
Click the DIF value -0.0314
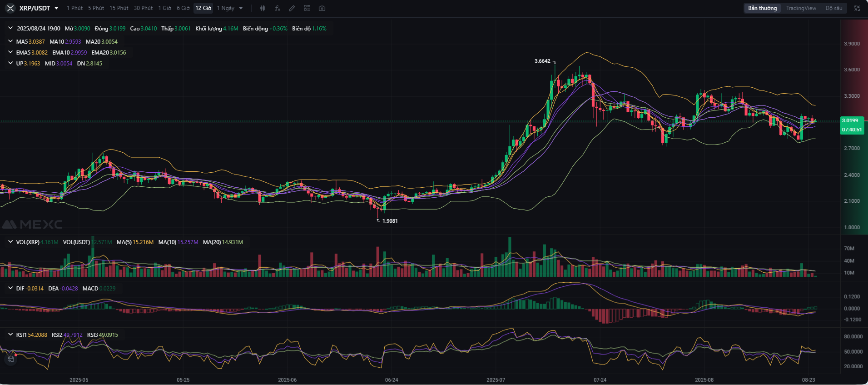tap(35, 288)
